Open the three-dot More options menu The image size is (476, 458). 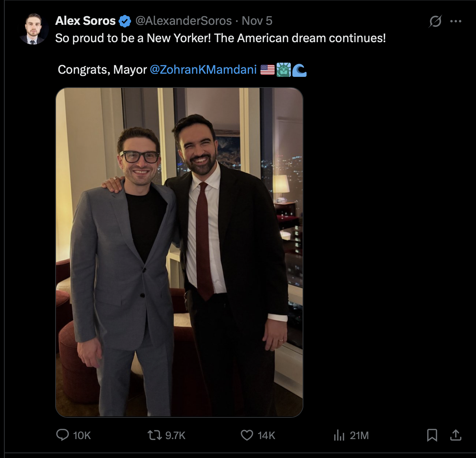[456, 21]
